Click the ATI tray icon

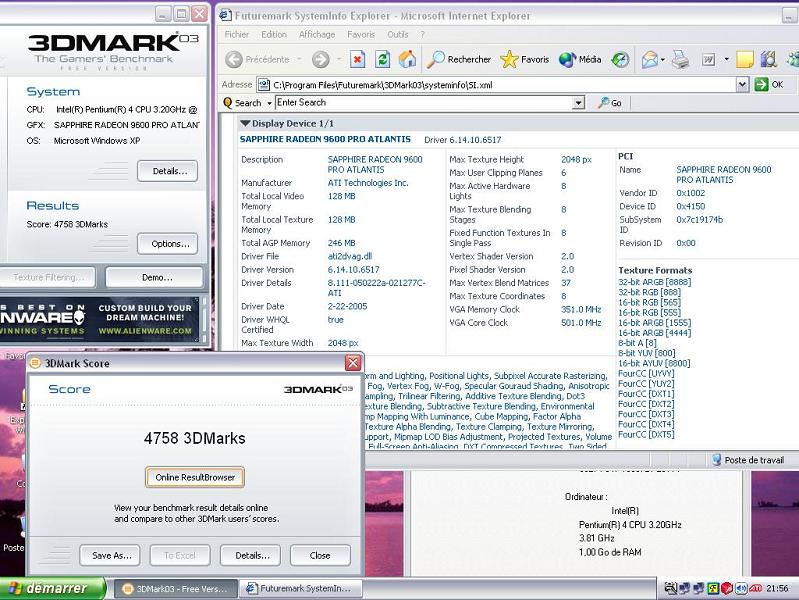point(755,588)
